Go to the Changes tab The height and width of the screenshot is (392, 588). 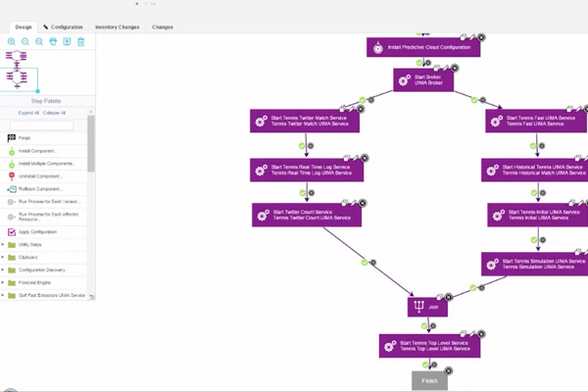tap(163, 27)
